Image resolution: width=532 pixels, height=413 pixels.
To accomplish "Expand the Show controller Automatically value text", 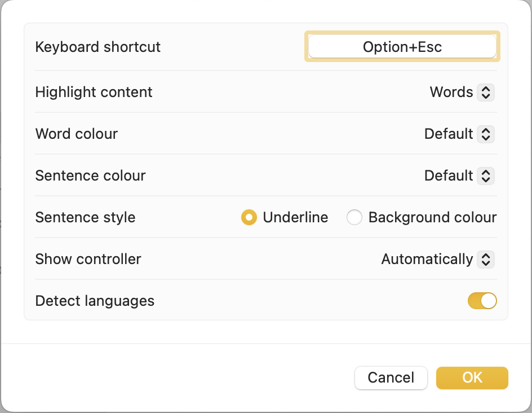I will click(x=427, y=260).
